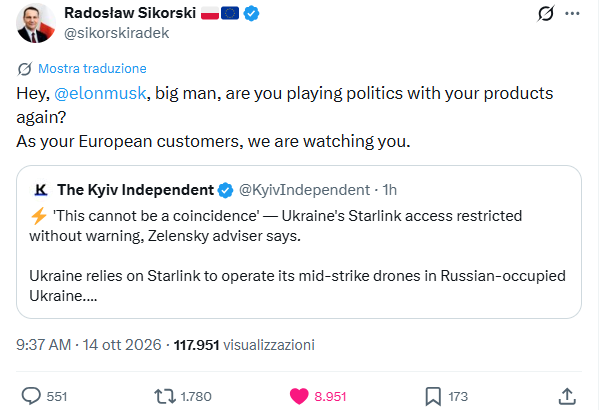Image resolution: width=604 pixels, height=410 pixels.
Task: Open the @elonmusk mention link
Action: (100, 93)
